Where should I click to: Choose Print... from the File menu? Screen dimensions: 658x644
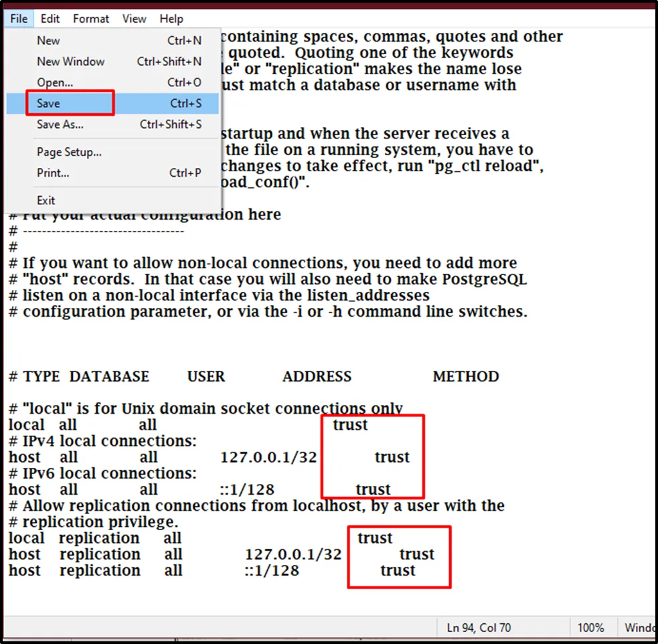point(53,173)
